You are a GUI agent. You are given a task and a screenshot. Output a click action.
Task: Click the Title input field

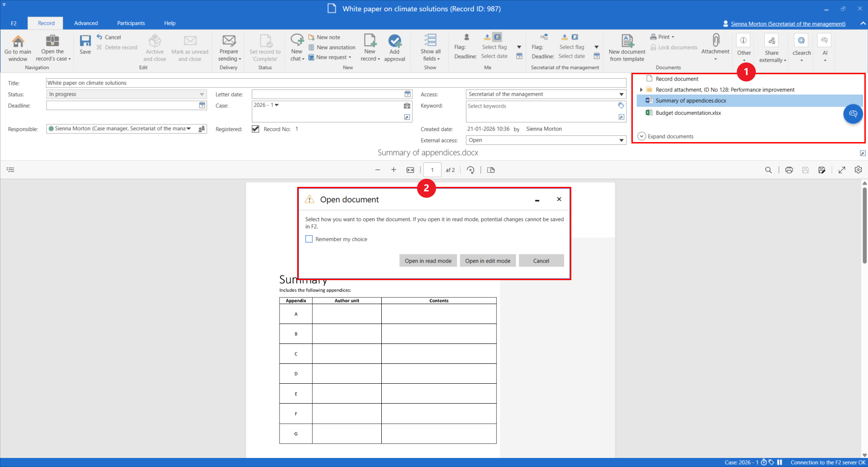tap(336, 83)
